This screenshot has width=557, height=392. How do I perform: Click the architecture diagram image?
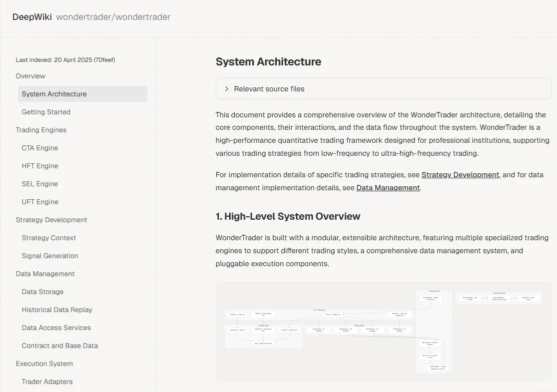point(383,332)
